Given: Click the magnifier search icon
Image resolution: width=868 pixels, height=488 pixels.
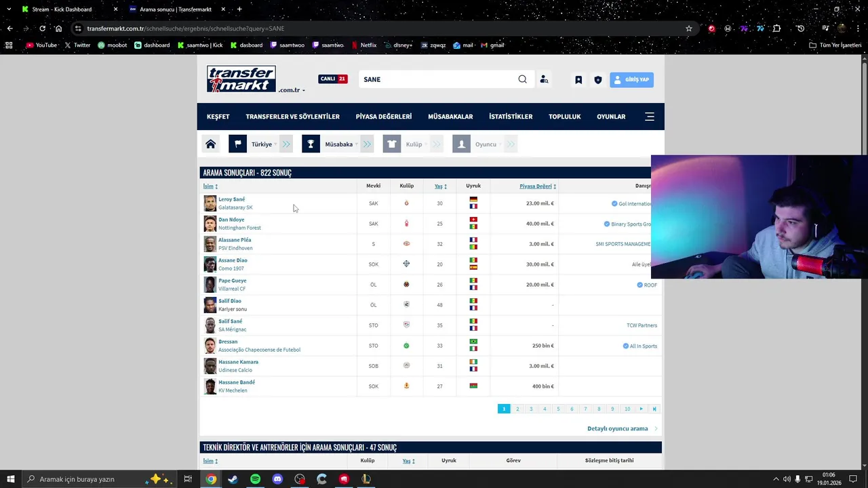Looking at the screenshot, I should point(522,79).
